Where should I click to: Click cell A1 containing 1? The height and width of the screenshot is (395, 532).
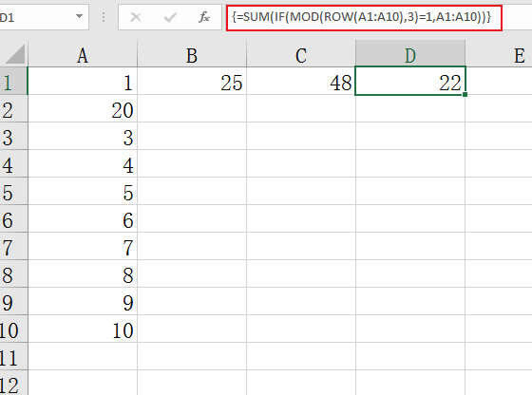click(x=83, y=81)
